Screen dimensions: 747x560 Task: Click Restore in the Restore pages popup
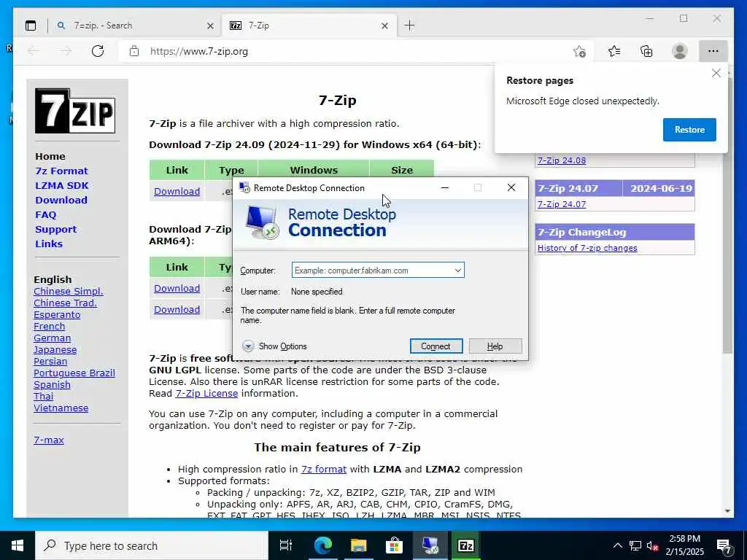click(689, 130)
